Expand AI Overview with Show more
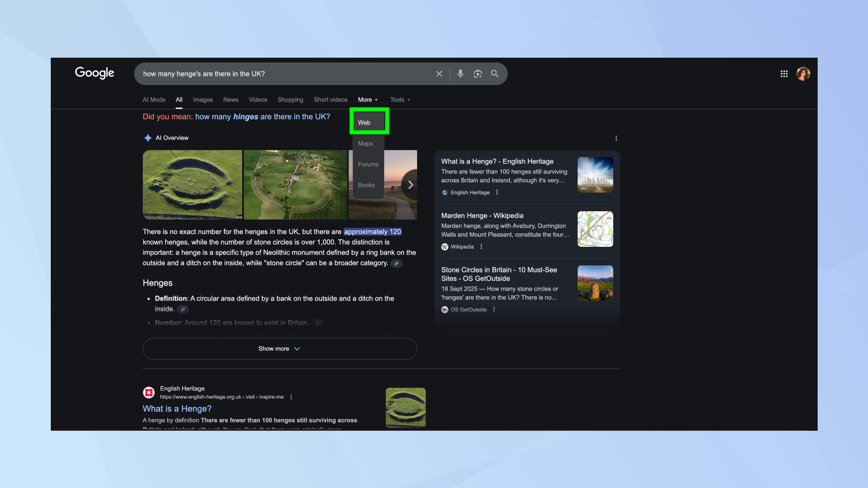The width and height of the screenshot is (868, 488). pos(279,349)
